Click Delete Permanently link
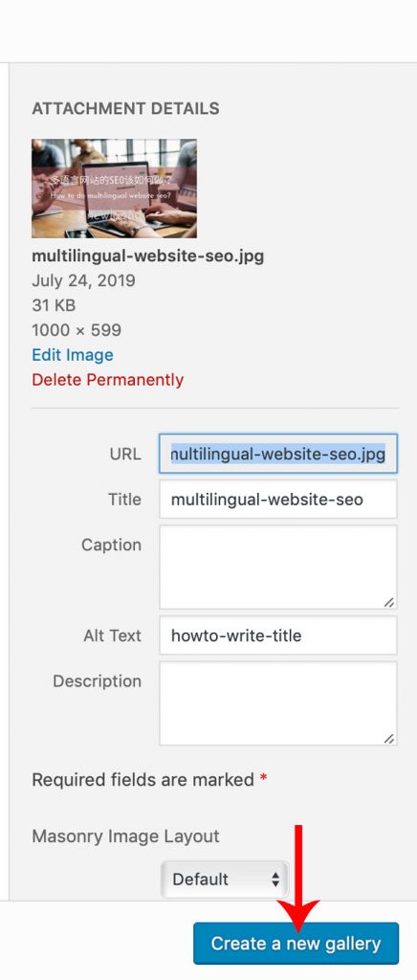 click(107, 380)
